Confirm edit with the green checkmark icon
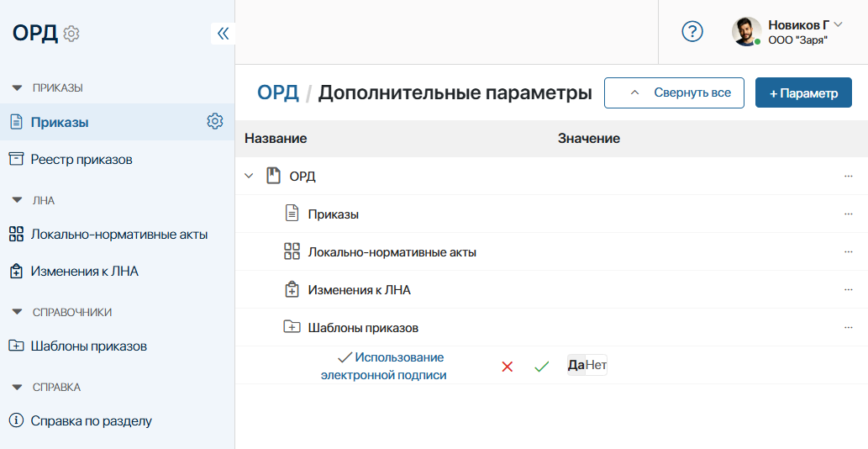The image size is (868, 449). click(x=541, y=367)
